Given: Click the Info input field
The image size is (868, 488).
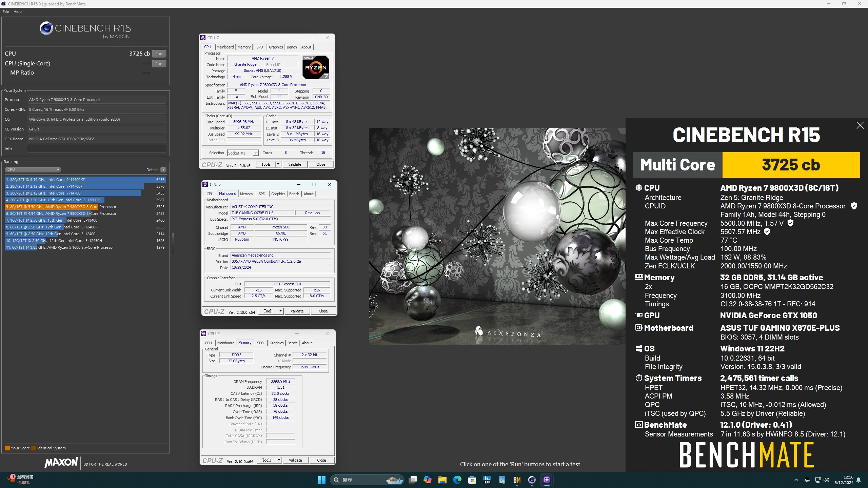Looking at the screenshot, I should pyautogui.click(x=97, y=149).
